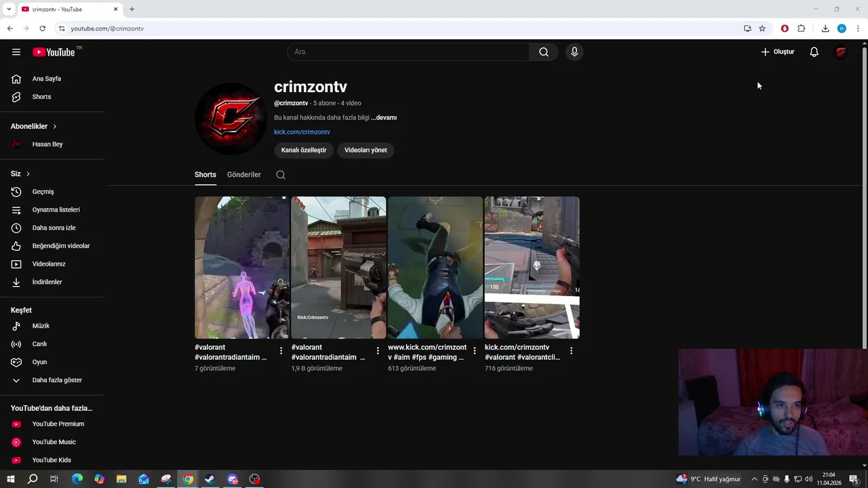Expand the Siz section chevron
This screenshot has height=488, width=868.
click(x=28, y=174)
